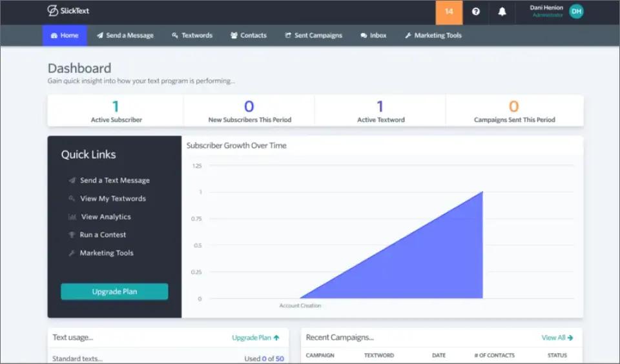Click the TEXTWORD column header
Viewport: 620px width, 364px height.
point(379,356)
